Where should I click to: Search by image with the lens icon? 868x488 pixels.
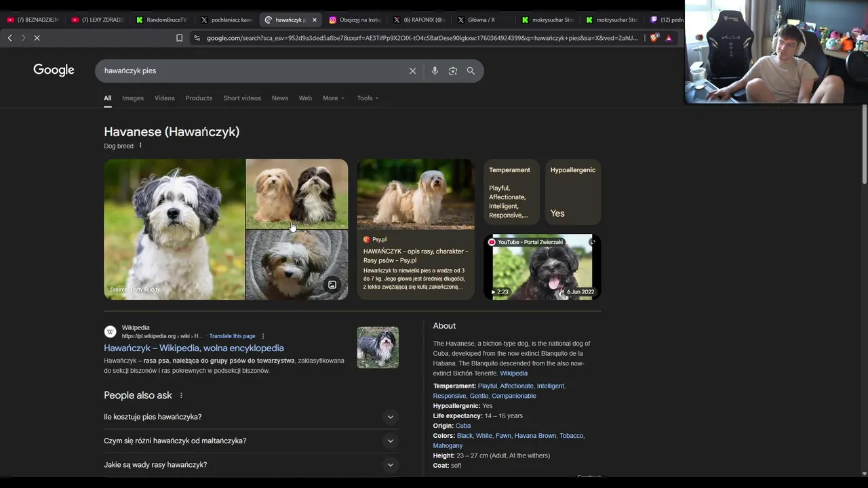coord(453,70)
